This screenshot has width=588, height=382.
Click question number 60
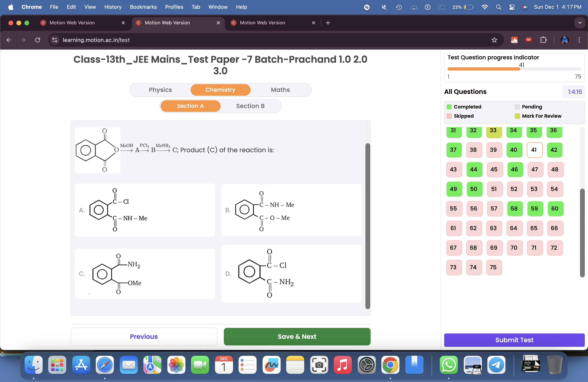(554, 208)
